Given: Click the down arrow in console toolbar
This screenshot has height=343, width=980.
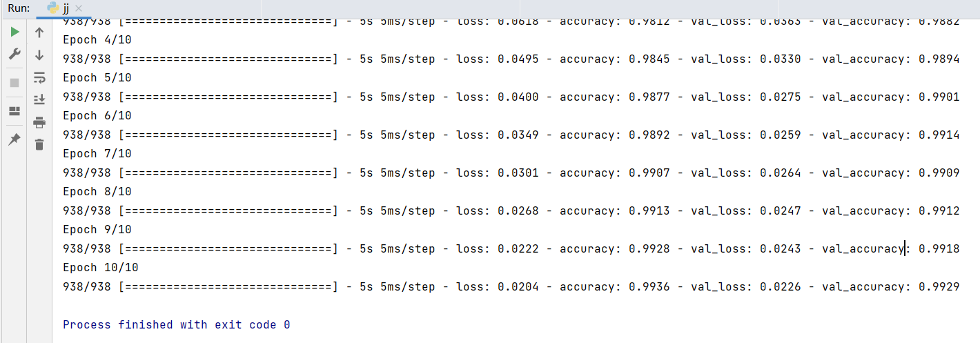Looking at the screenshot, I should (39, 55).
